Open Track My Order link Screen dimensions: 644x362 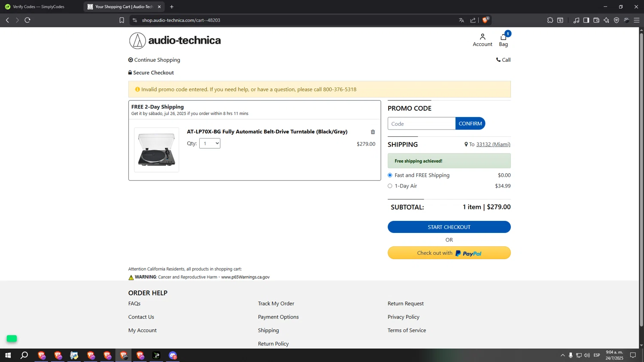point(276,304)
